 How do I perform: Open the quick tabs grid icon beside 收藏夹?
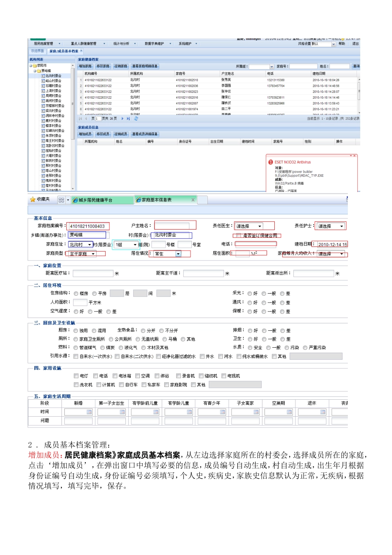pyautogui.click(x=61, y=200)
